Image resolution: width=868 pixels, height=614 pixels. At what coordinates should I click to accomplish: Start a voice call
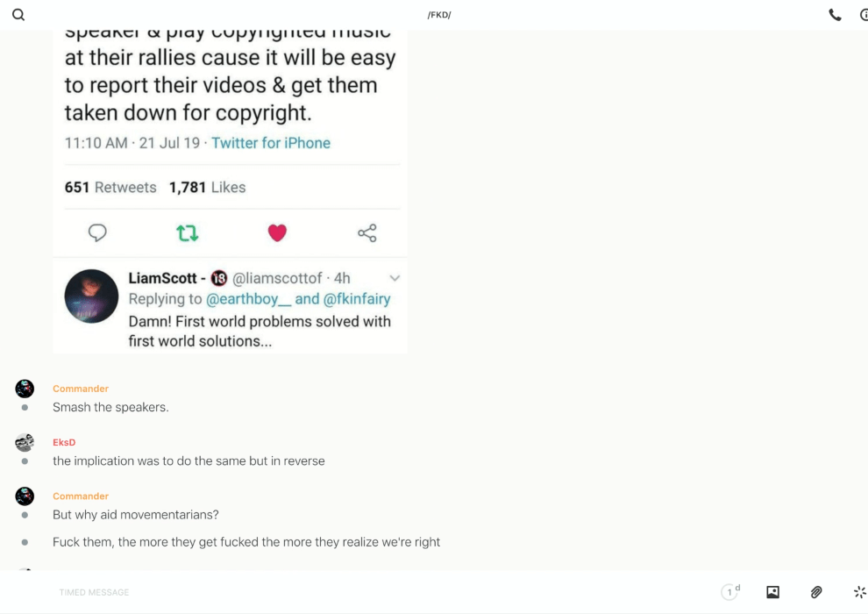pyautogui.click(x=835, y=15)
